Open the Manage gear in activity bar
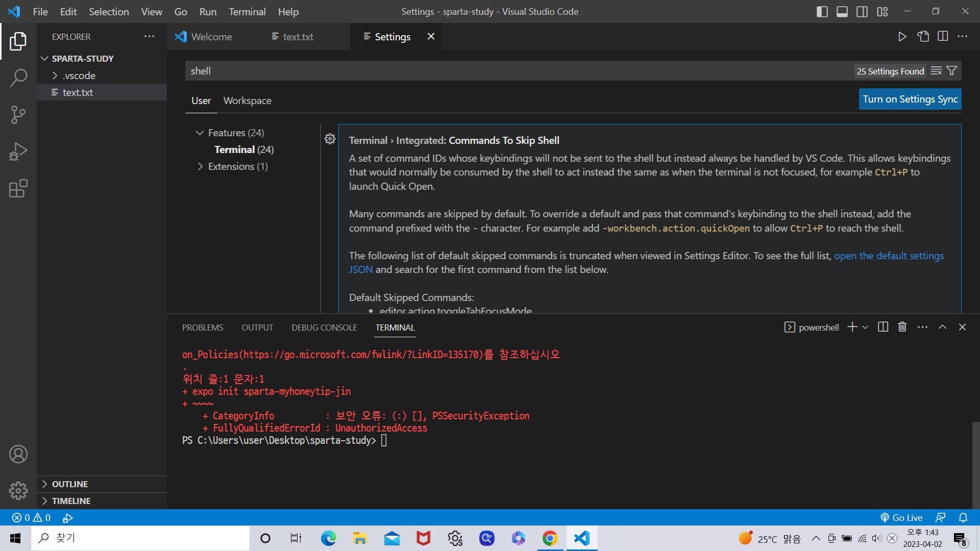Image resolution: width=980 pixels, height=551 pixels. click(x=18, y=491)
